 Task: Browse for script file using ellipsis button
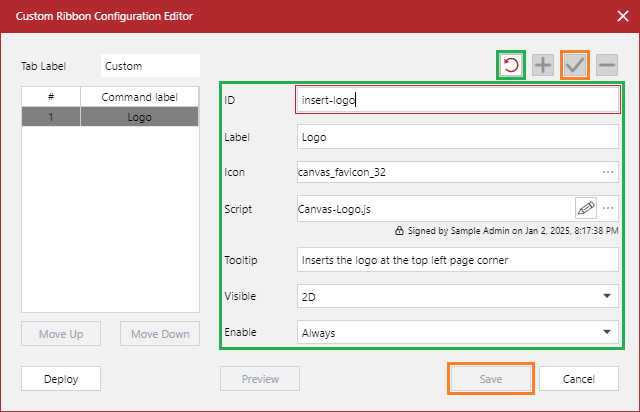coord(607,208)
